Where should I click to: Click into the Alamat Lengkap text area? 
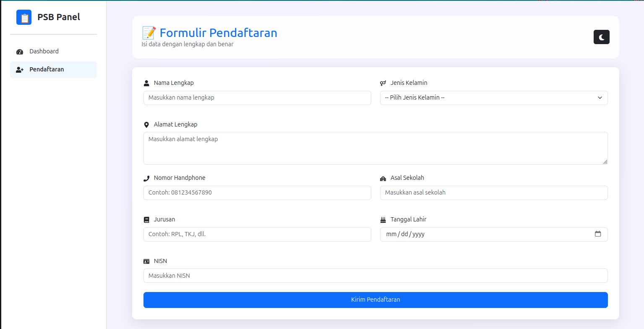click(375, 148)
